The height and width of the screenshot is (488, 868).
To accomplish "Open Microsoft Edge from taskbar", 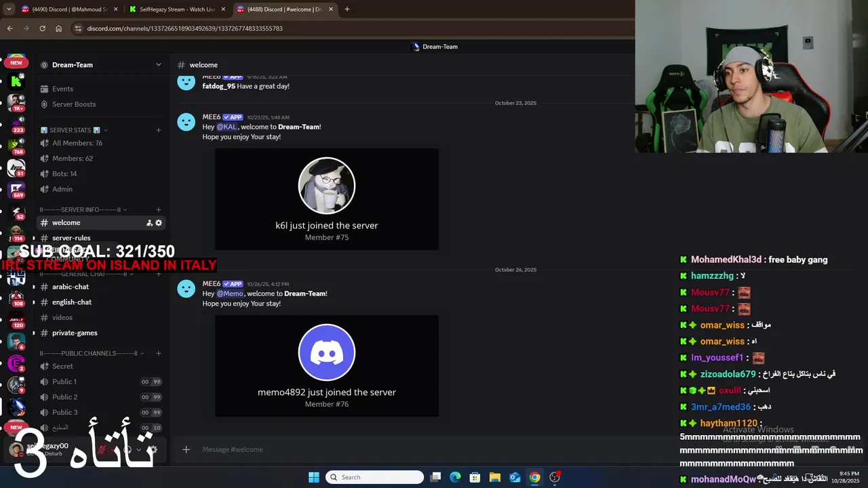I will coord(455,477).
